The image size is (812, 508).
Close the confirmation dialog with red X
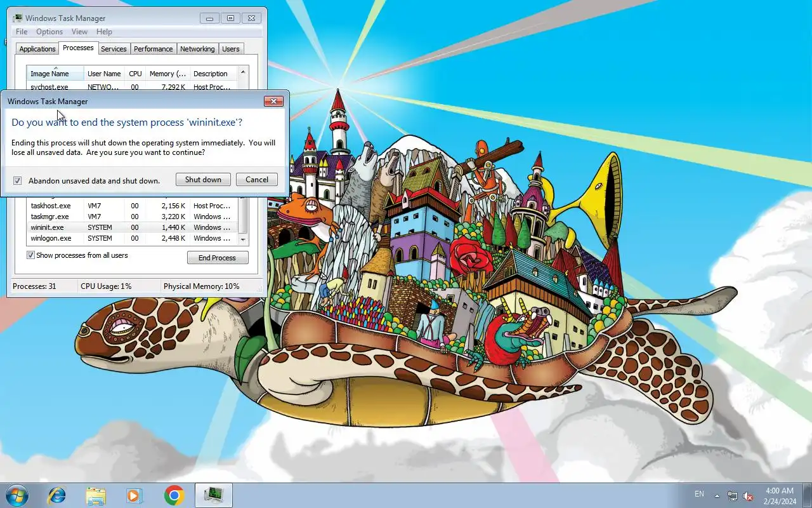273,101
